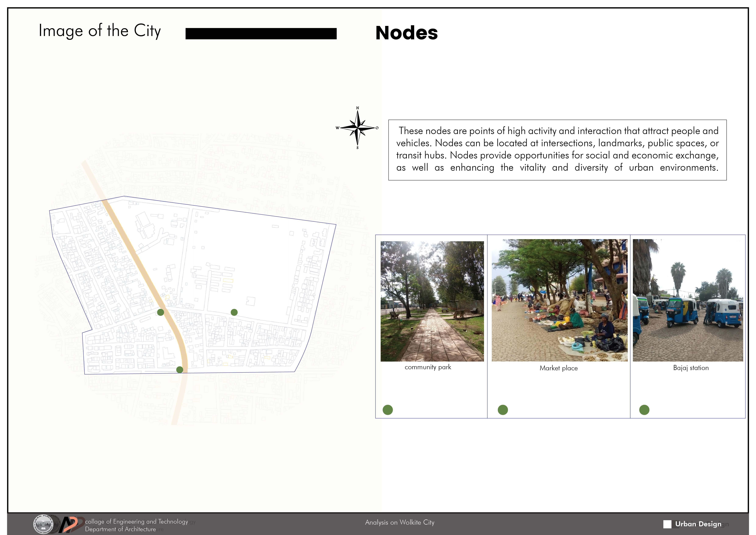Click the white square beside Urban Design
Screen dimensions: 756x535
667,524
